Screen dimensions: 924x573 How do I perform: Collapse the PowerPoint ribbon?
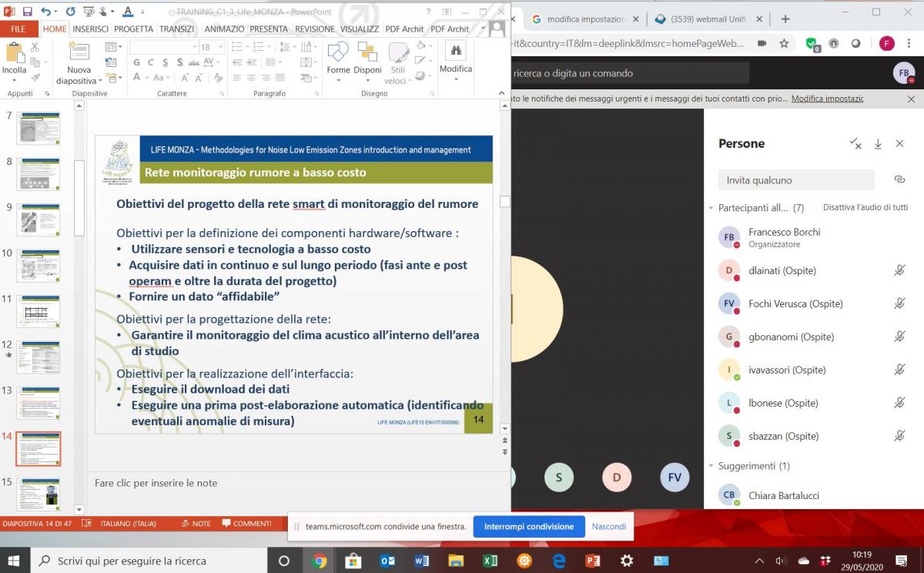pyautogui.click(x=501, y=94)
